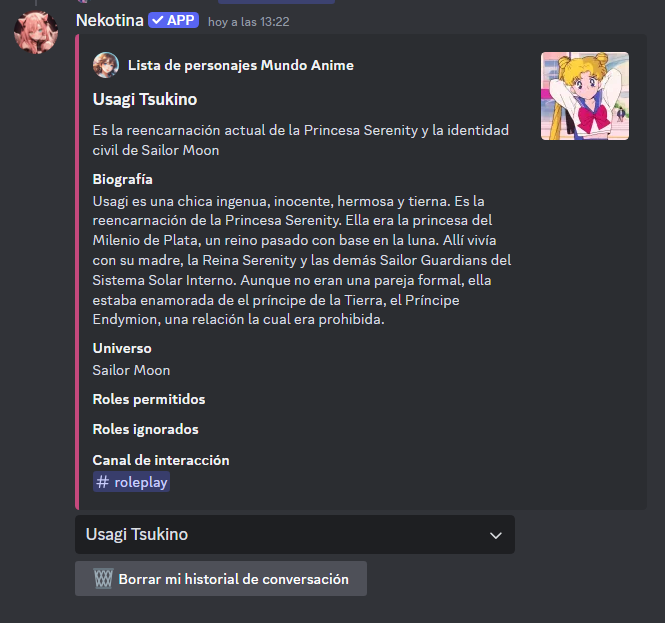Click the embed author avatar icon
This screenshot has width=665, height=623.
(106, 65)
